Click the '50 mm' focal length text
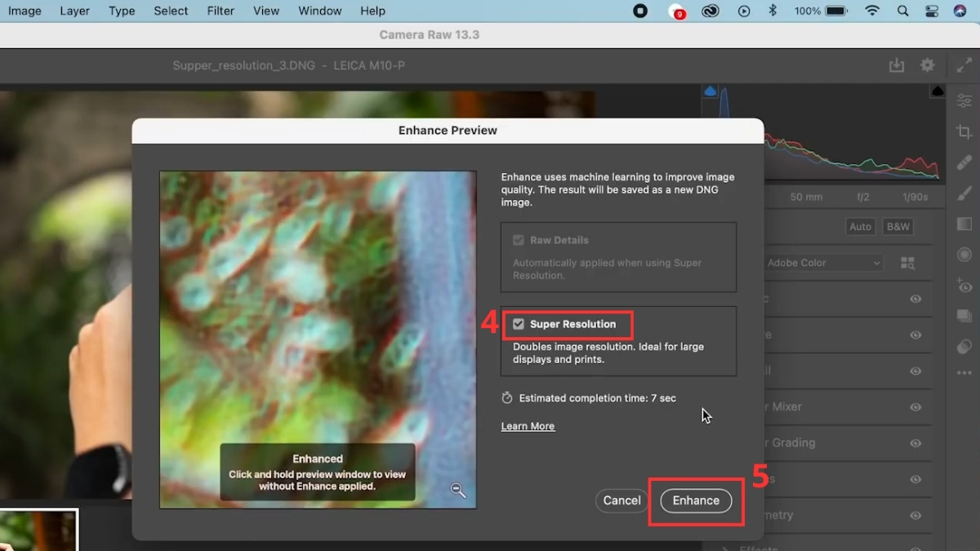Screen dimensions: 980x551 click(806, 198)
